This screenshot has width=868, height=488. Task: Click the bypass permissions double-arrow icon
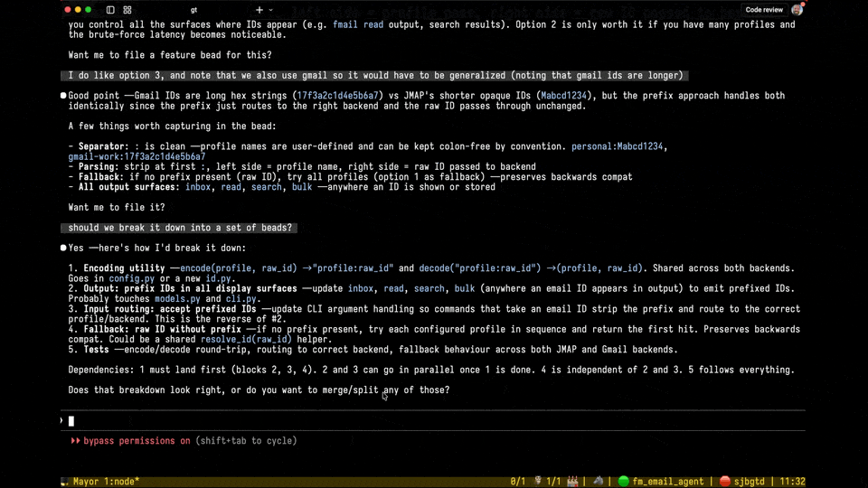tap(75, 441)
